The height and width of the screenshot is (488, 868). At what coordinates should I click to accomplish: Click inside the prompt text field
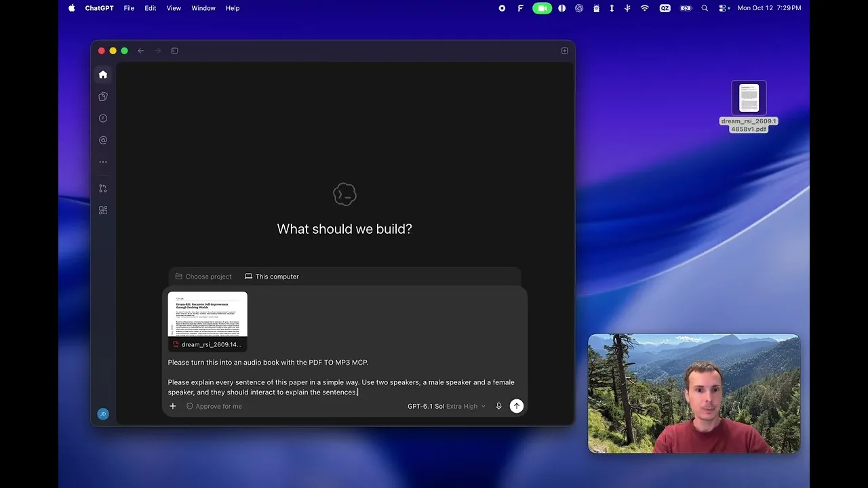(x=344, y=378)
